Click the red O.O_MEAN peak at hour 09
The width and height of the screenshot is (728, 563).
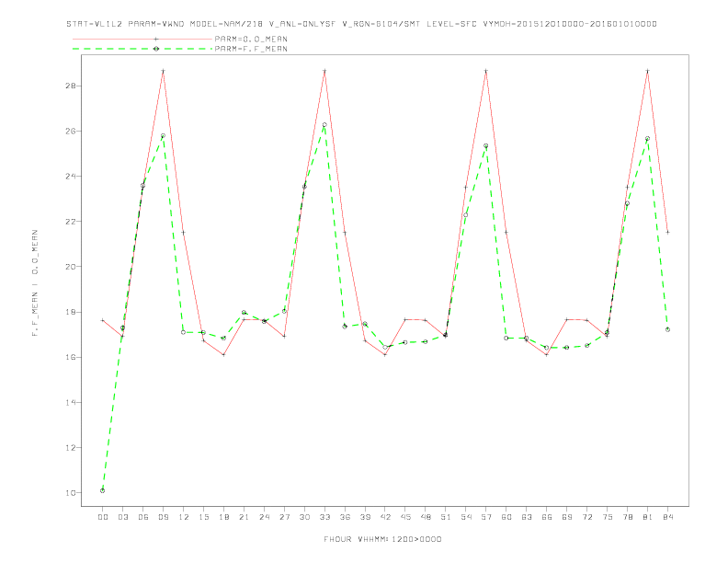pos(163,71)
